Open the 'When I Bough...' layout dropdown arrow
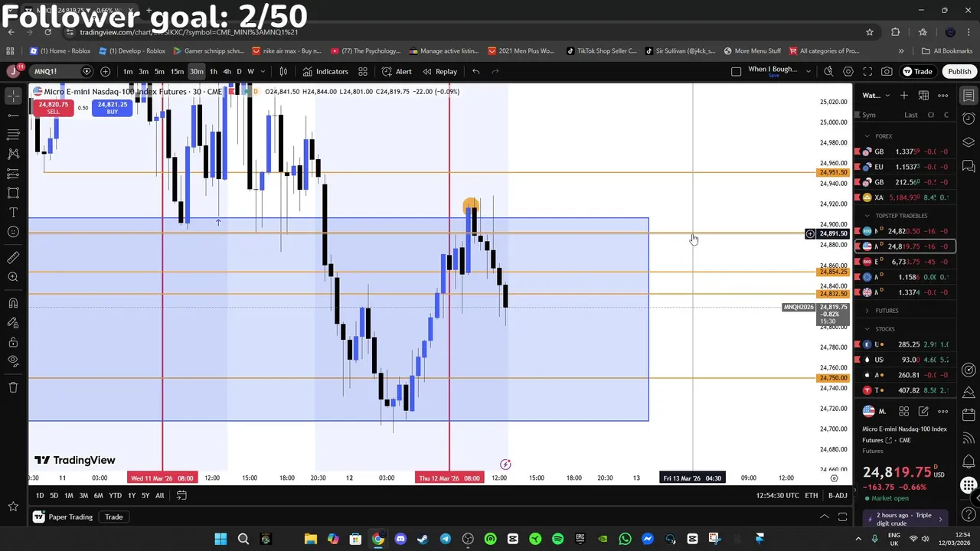Image resolution: width=980 pixels, height=551 pixels. [x=808, y=71]
